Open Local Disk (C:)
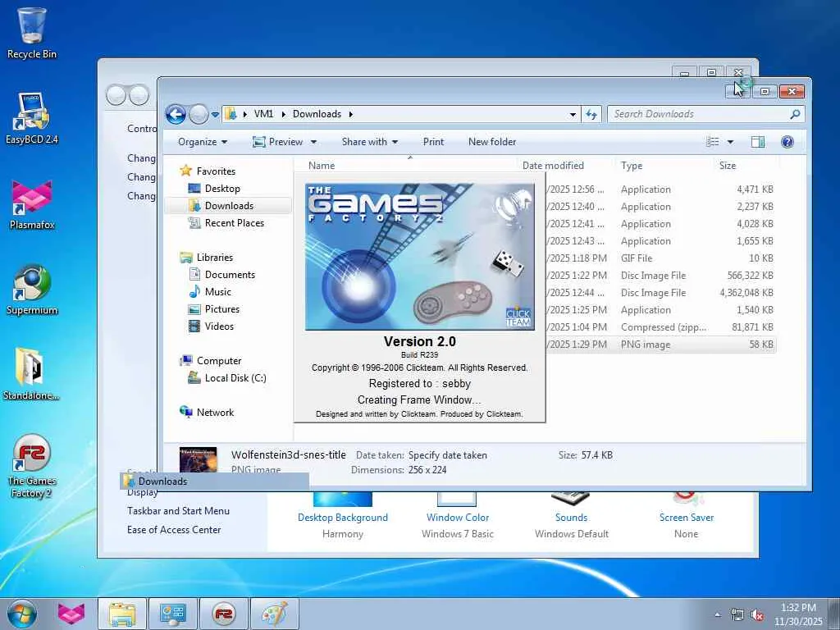The height and width of the screenshot is (630, 840). click(235, 377)
